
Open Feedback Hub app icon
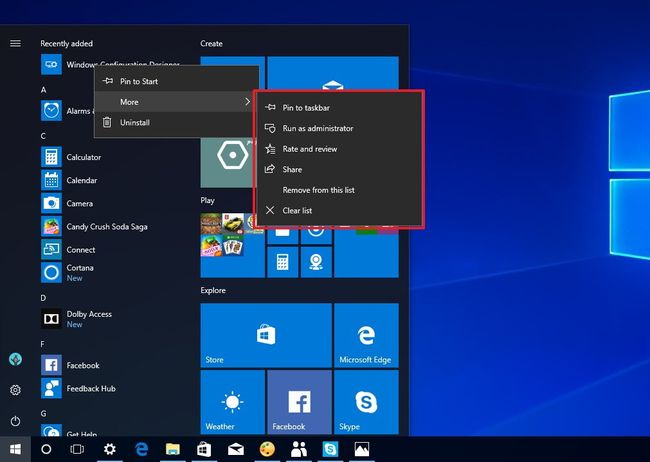[x=51, y=389]
